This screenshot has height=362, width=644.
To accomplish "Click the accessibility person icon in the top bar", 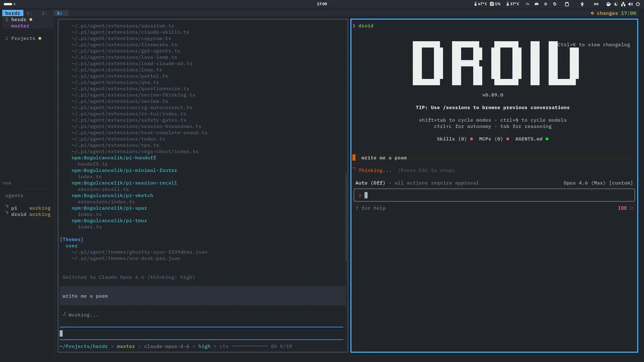I will click(582, 4).
